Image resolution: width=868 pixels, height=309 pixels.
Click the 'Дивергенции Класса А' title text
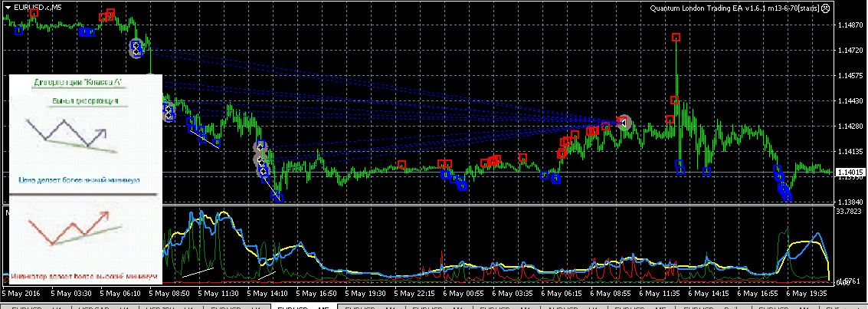77,83
